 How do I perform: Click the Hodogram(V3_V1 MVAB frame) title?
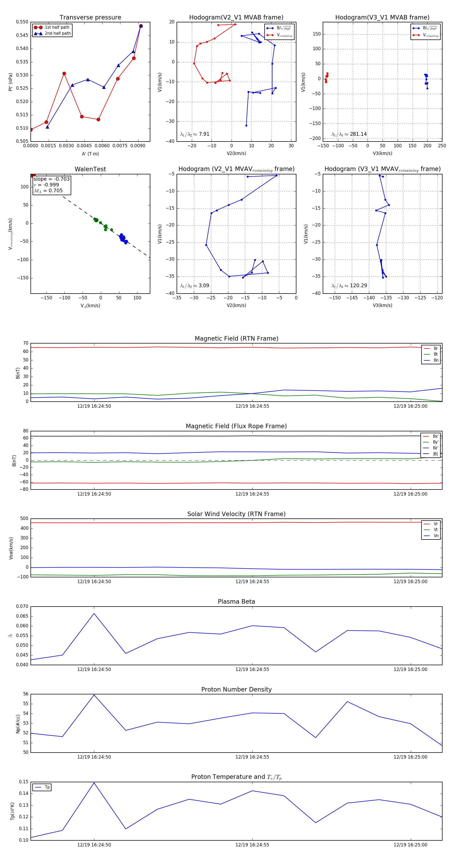tap(382, 18)
